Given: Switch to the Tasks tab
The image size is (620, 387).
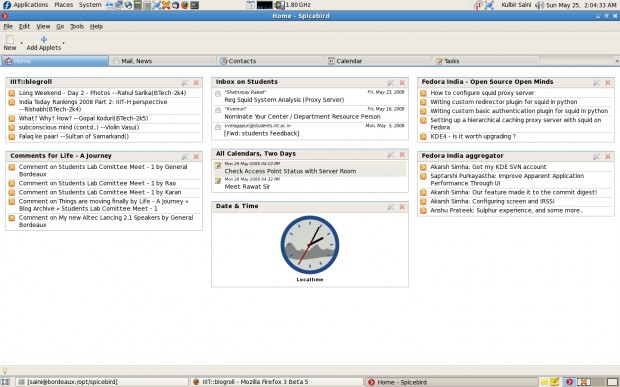Looking at the screenshot, I should tap(486, 61).
